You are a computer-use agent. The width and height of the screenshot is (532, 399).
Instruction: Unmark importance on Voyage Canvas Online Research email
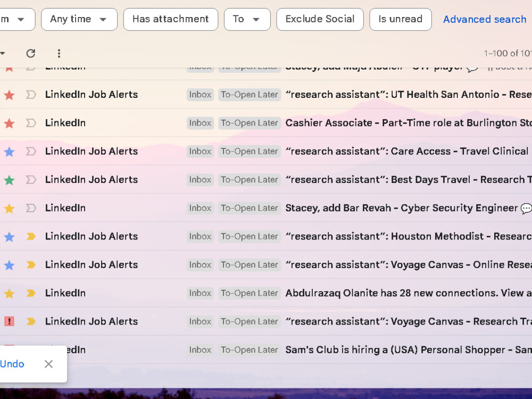click(x=31, y=264)
